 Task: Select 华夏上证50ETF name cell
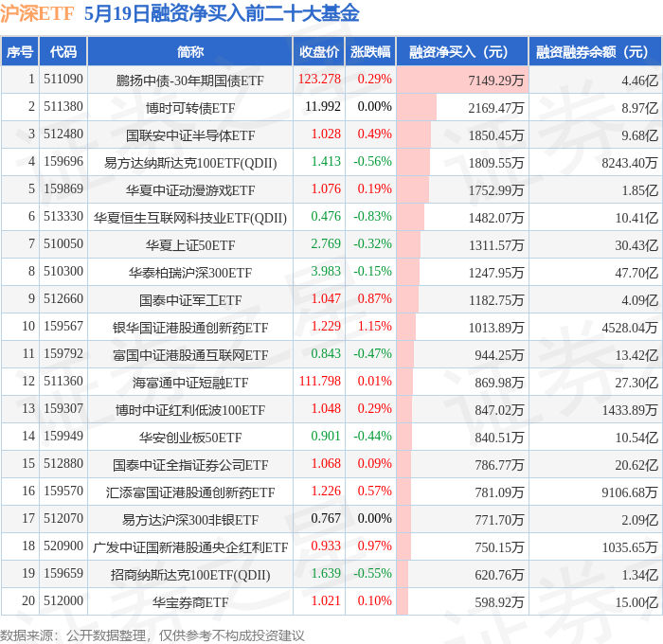(x=189, y=245)
